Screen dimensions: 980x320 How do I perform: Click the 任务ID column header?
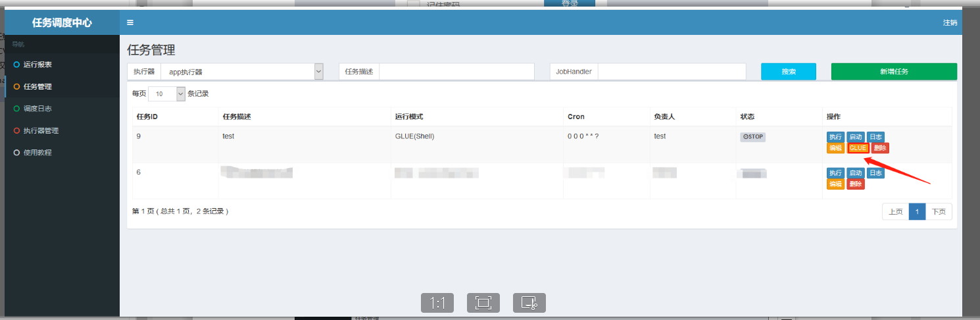[147, 117]
